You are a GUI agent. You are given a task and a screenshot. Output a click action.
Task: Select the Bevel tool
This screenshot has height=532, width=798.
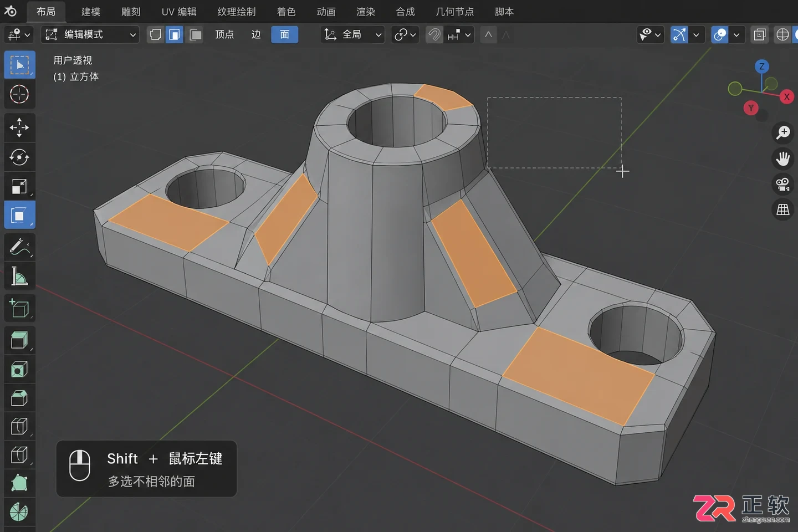tap(19, 398)
